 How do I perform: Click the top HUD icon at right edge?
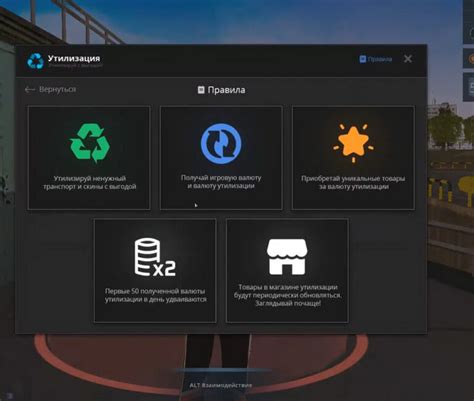coord(469,33)
